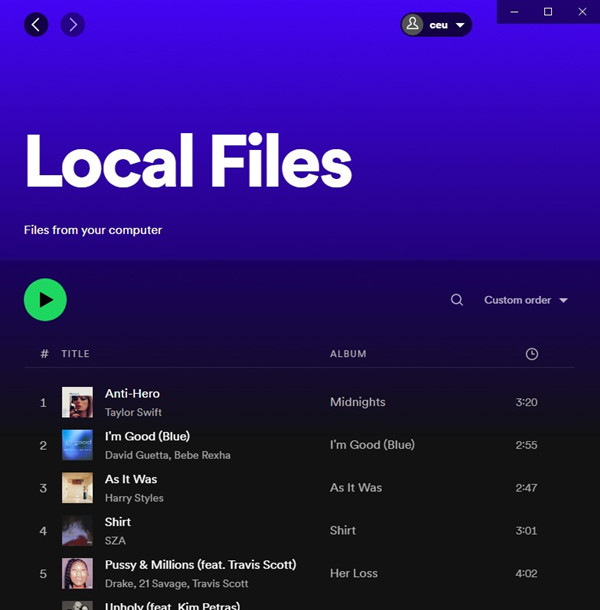The image size is (600, 610).
Task: Search within the Local Files playlist
Action: click(457, 300)
